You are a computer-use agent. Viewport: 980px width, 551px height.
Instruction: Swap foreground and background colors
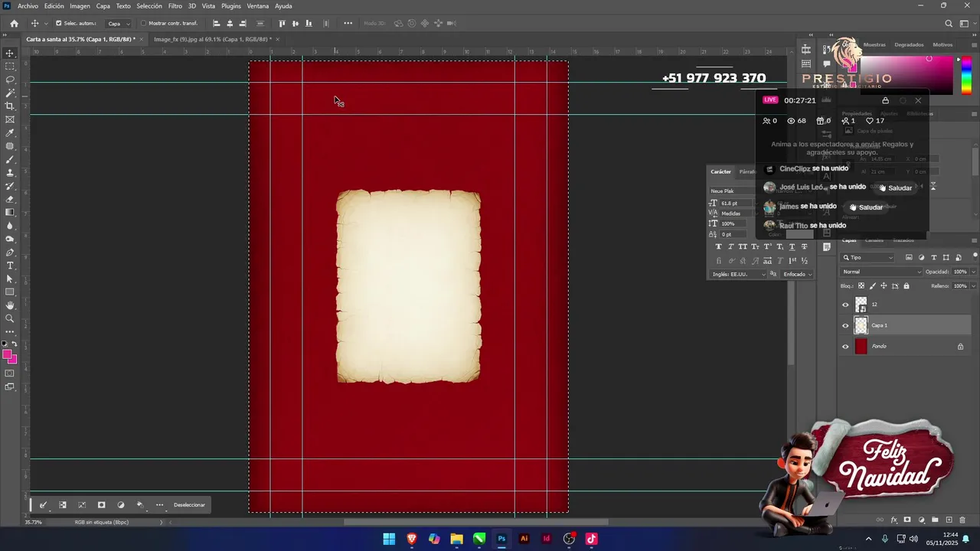(x=14, y=344)
